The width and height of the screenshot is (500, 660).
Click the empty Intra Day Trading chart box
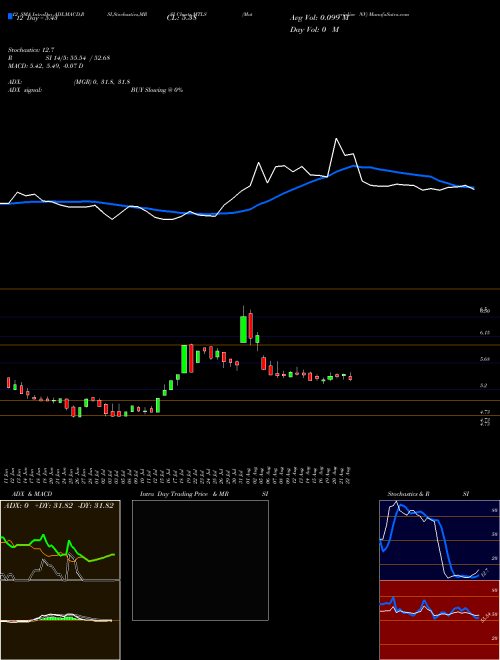point(200,560)
